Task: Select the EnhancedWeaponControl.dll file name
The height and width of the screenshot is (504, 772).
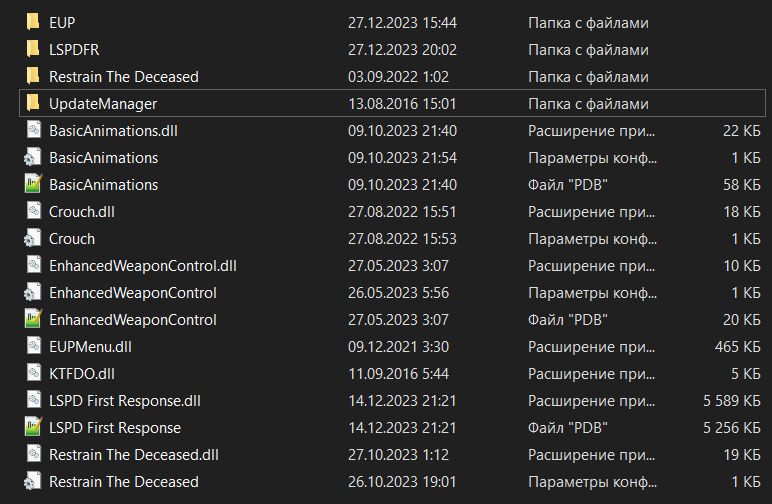Action: click(x=142, y=265)
